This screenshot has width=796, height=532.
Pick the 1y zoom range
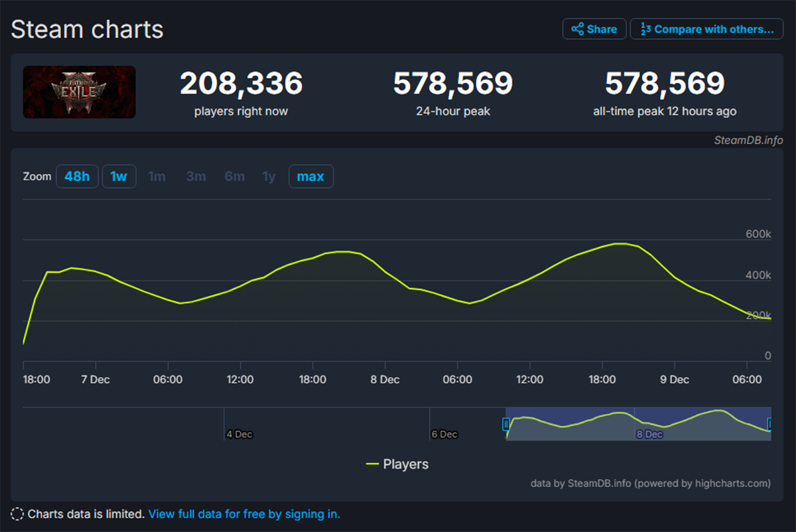(269, 176)
